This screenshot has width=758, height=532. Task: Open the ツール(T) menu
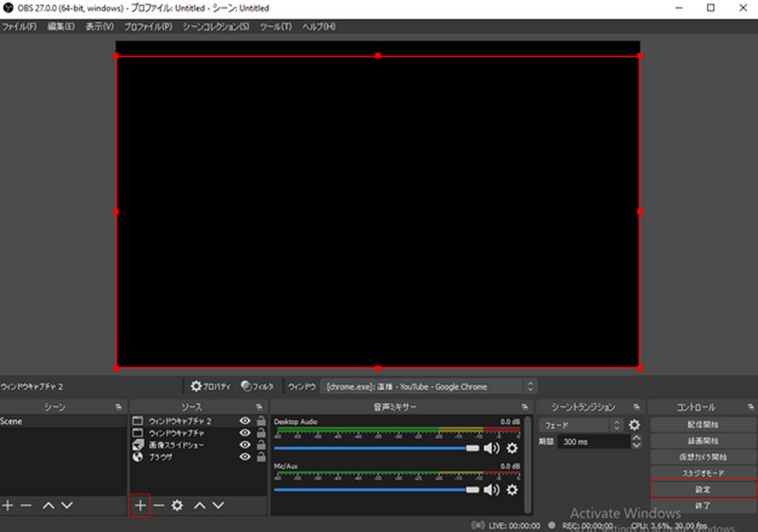(x=276, y=27)
